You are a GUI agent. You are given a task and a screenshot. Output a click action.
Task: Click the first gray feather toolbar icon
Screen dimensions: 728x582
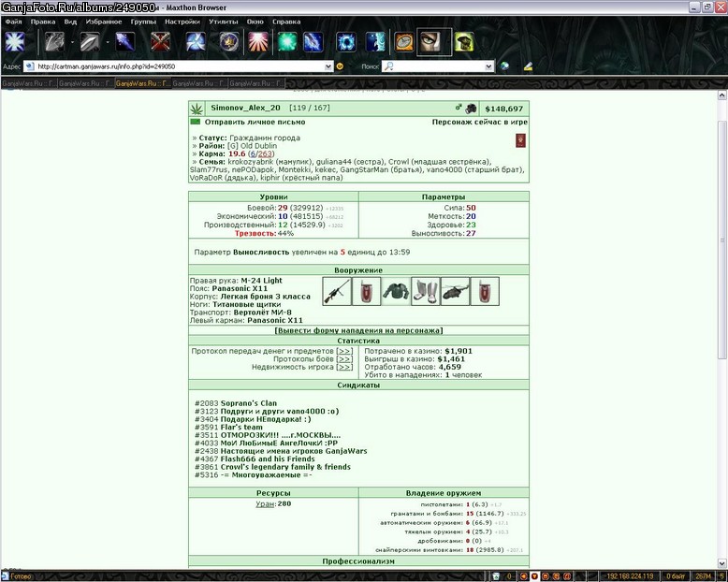point(55,42)
